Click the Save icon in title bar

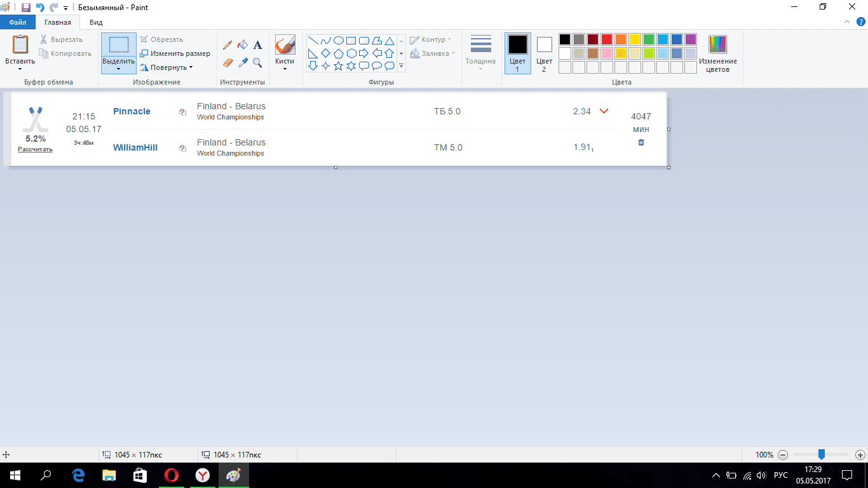tap(26, 8)
